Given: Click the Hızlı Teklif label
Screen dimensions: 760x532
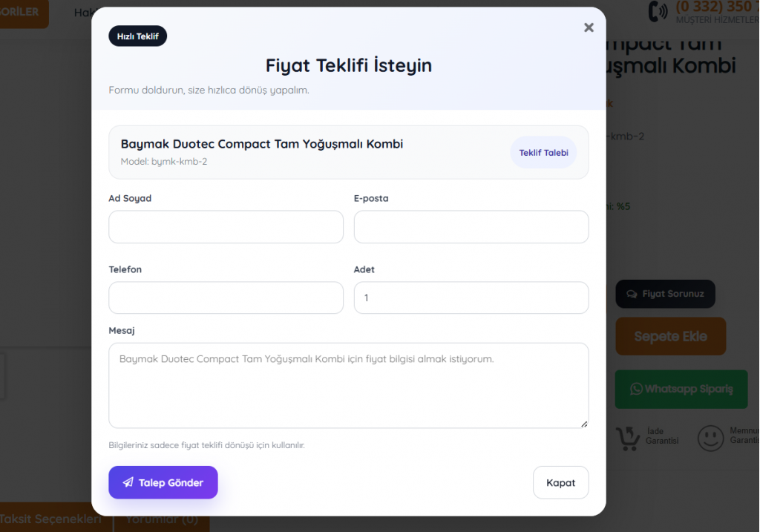Looking at the screenshot, I should 138,36.
